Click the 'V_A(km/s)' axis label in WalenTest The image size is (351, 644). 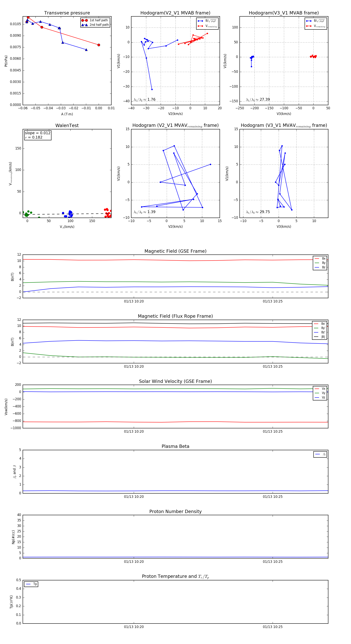pyautogui.click(x=67, y=227)
